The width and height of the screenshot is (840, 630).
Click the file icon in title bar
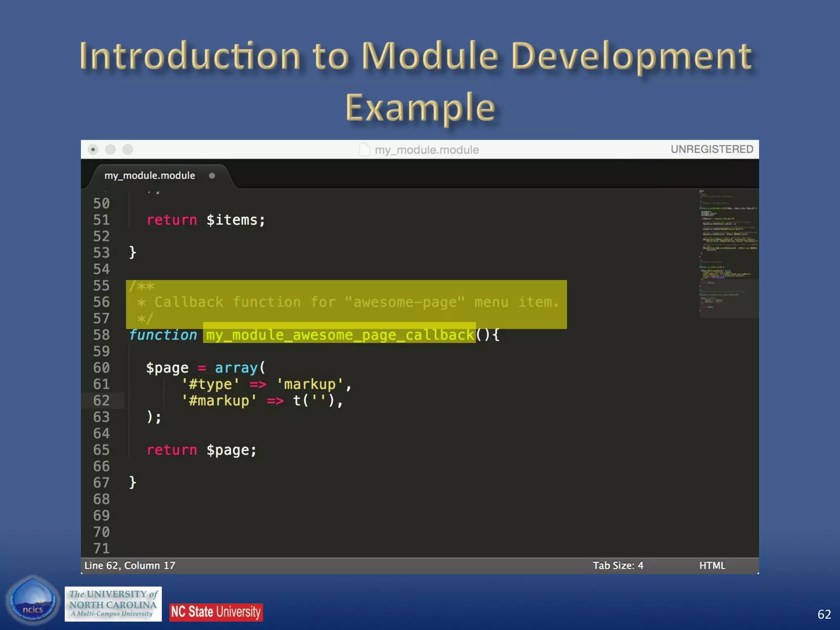[x=364, y=150]
